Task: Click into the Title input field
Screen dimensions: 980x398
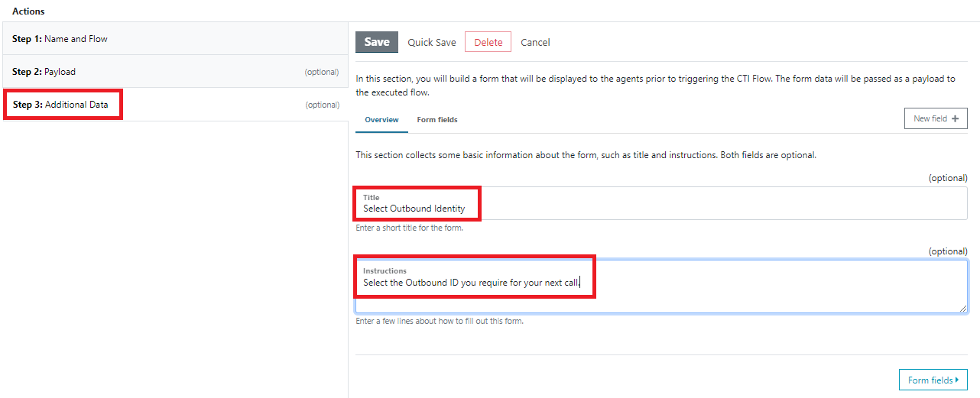Action: click(x=661, y=203)
